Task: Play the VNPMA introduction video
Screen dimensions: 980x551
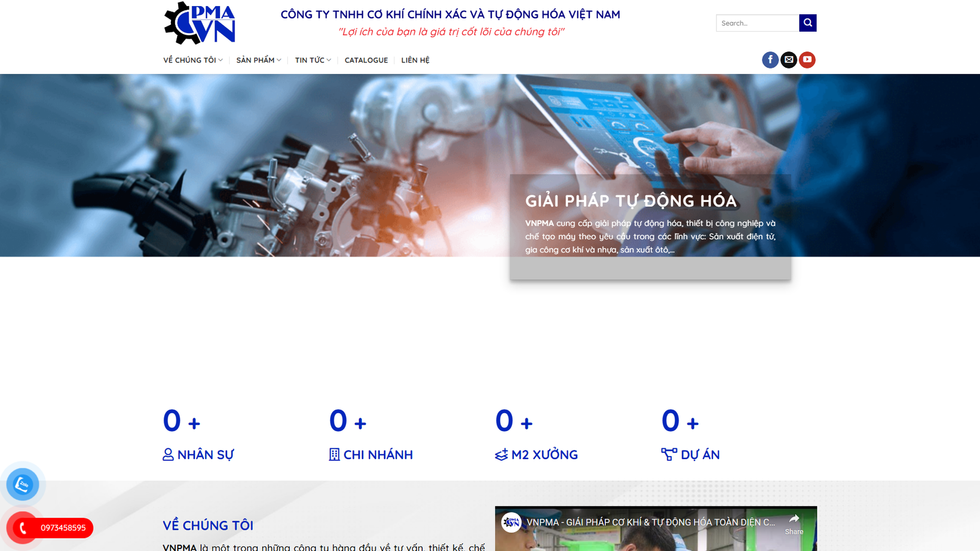Action: coord(657,539)
